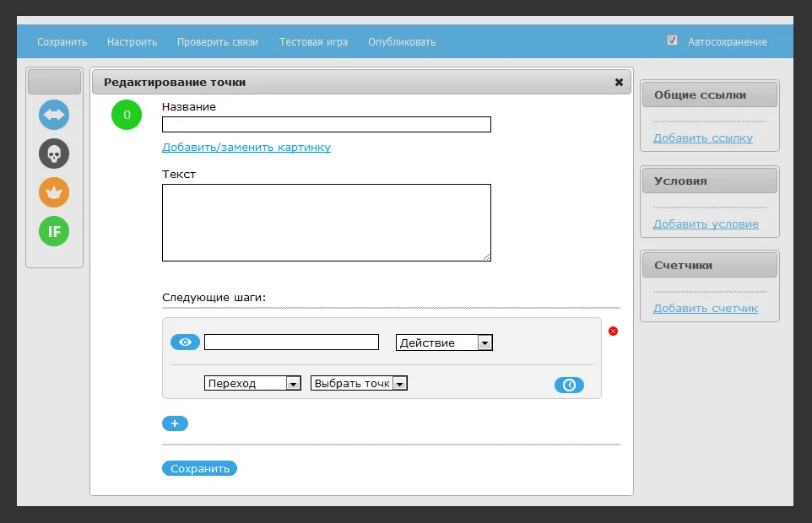Click the green circle numbered 0
The height and width of the screenshot is (523, 812).
[x=127, y=115]
